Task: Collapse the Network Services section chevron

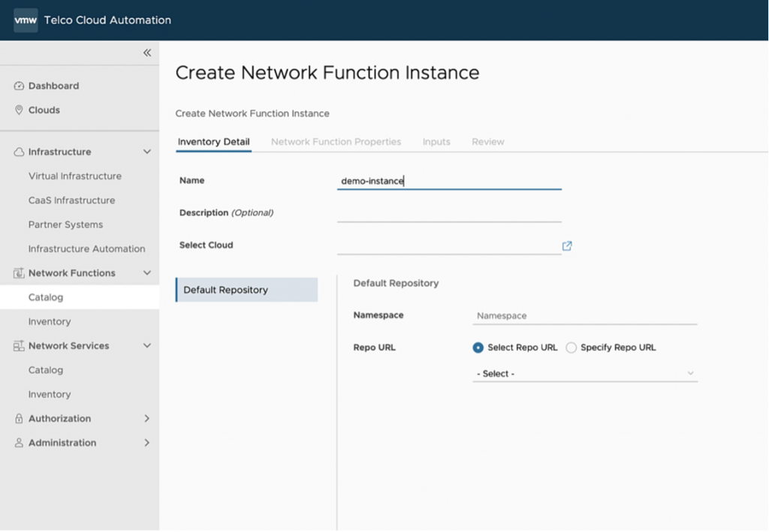Action: coord(146,346)
